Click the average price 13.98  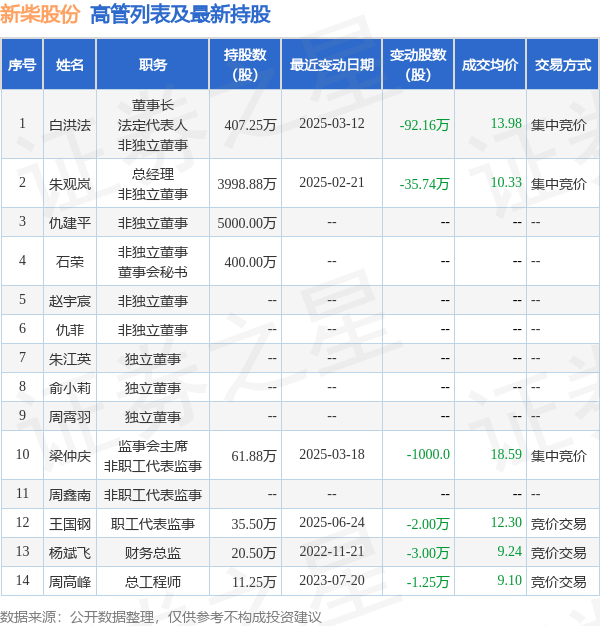(506, 123)
